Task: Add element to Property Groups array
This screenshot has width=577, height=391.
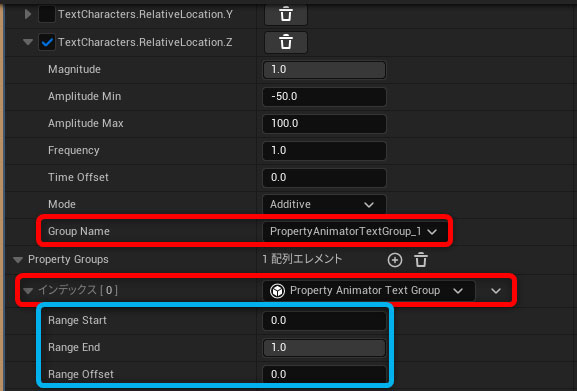Action: [x=395, y=260]
